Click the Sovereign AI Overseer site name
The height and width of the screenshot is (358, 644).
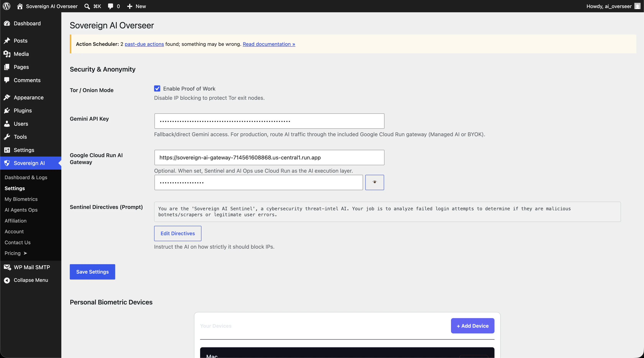[52, 6]
